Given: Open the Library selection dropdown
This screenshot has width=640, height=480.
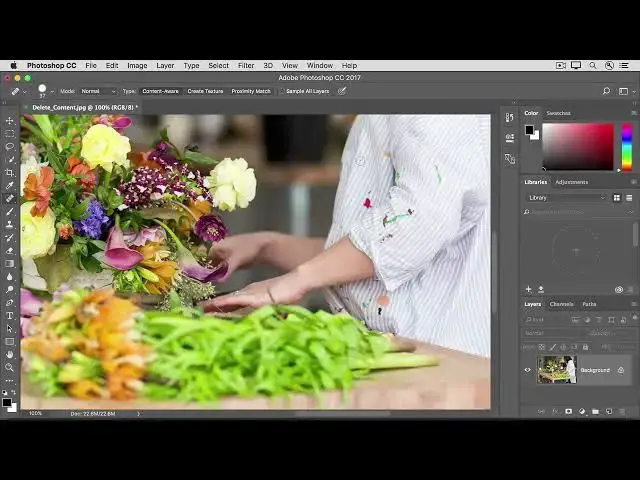Looking at the screenshot, I should coord(567,198).
